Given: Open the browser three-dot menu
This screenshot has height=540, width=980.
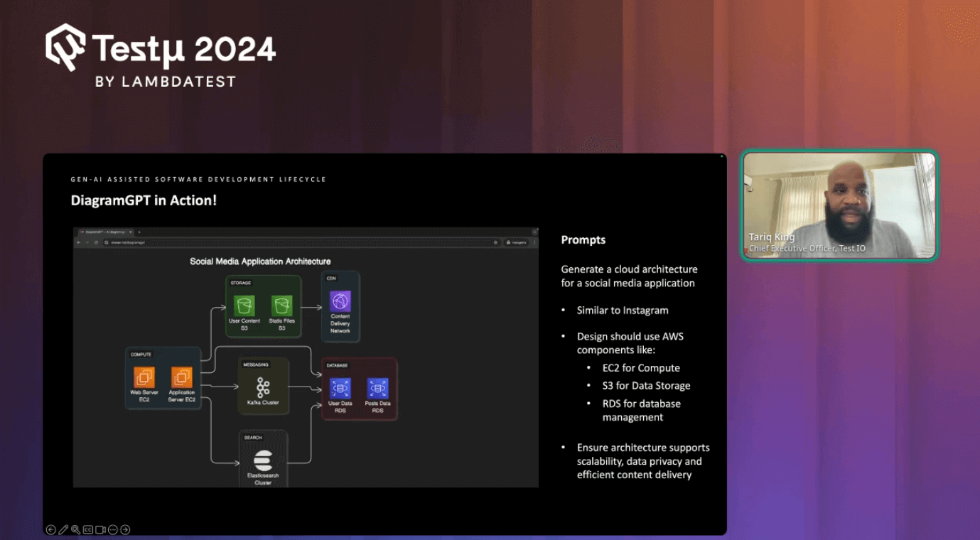Looking at the screenshot, I should 534,242.
